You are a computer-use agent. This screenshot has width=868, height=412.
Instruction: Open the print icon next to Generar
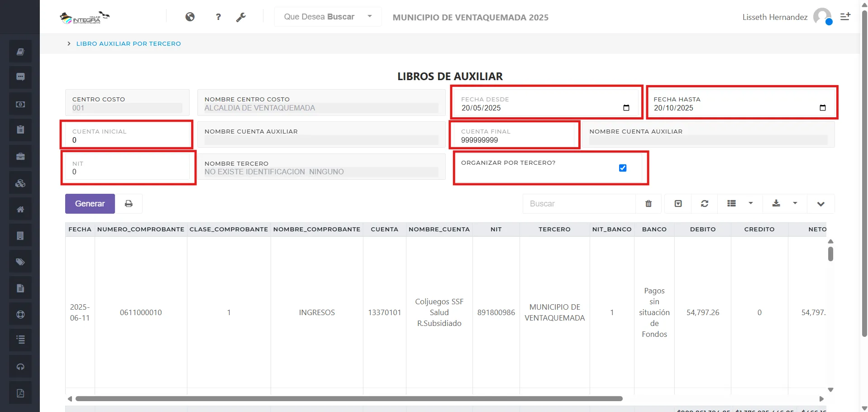[129, 203]
